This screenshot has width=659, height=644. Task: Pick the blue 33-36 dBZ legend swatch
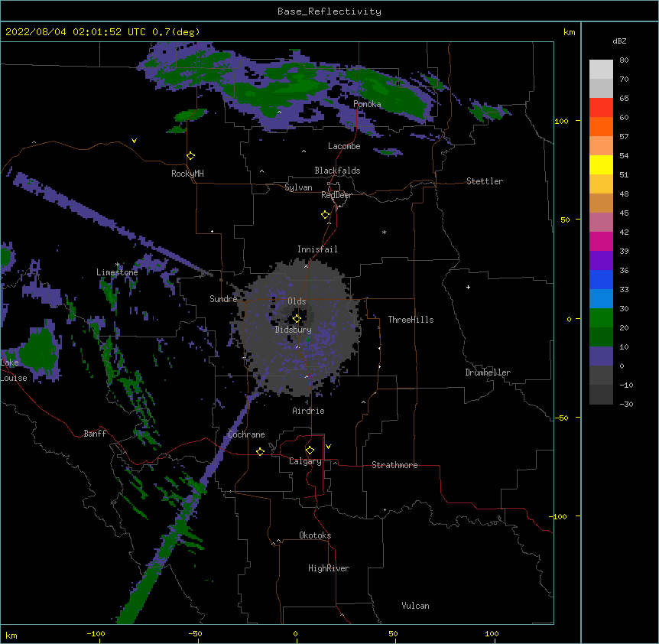tap(601, 279)
